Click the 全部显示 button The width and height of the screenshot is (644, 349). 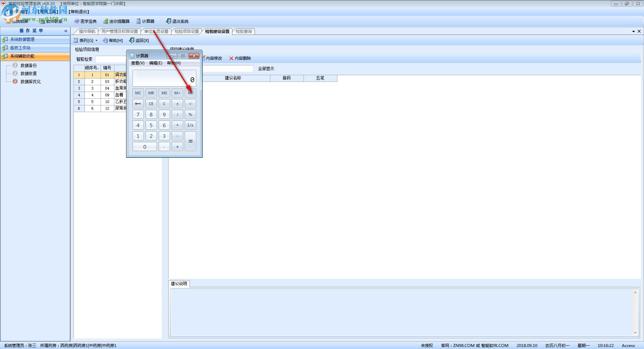[266, 68]
